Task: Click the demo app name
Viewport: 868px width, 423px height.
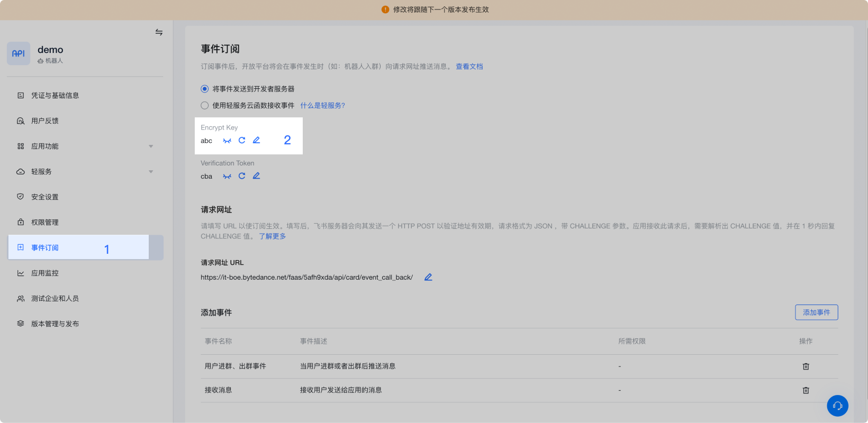Action: (50, 50)
